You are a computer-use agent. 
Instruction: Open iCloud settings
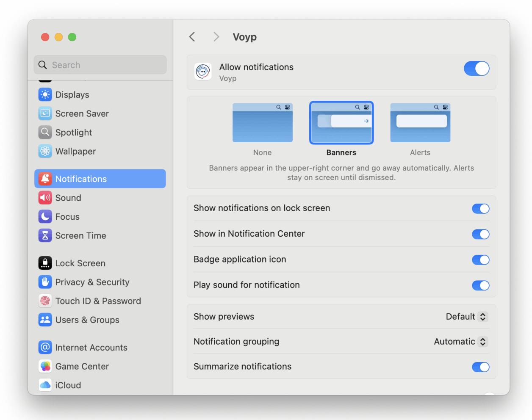point(68,385)
